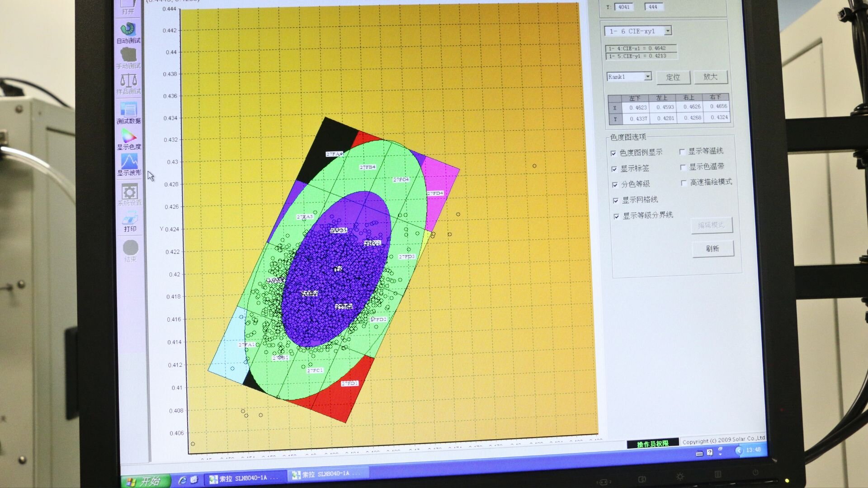Toggle the 显示等级分界线 checkbox
Screen dimensions: 868x488
616,216
